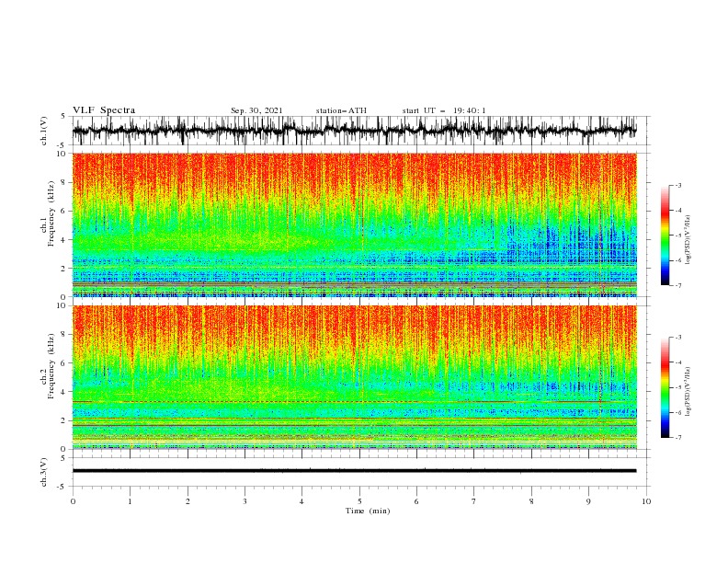Click the 'ch.1(V)' waveform axis label
The height and width of the screenshot is (563, 728).
tap(44, 131)
